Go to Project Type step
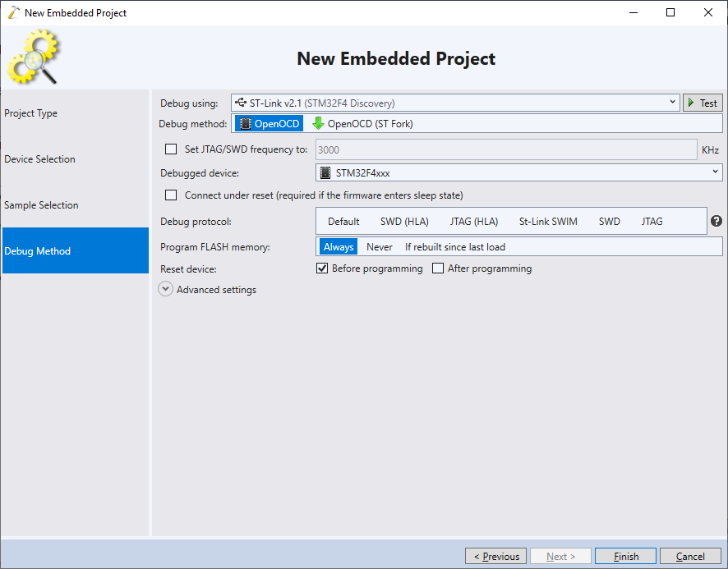The image size is (728, 569). [x=76, y=112]
